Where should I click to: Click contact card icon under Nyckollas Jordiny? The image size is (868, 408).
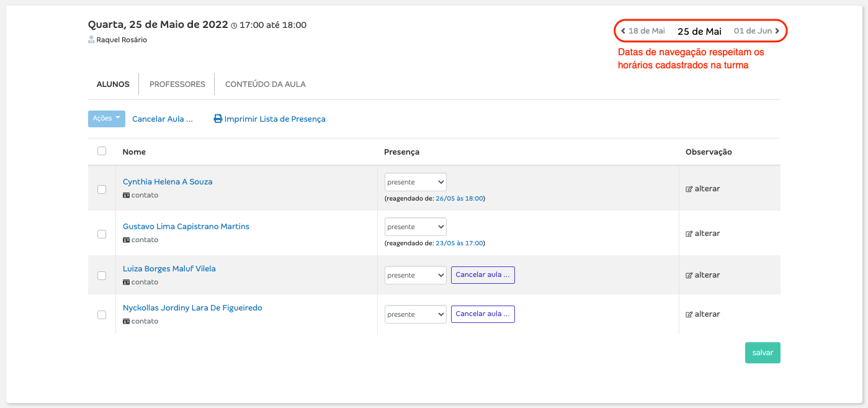click(127, 322)
